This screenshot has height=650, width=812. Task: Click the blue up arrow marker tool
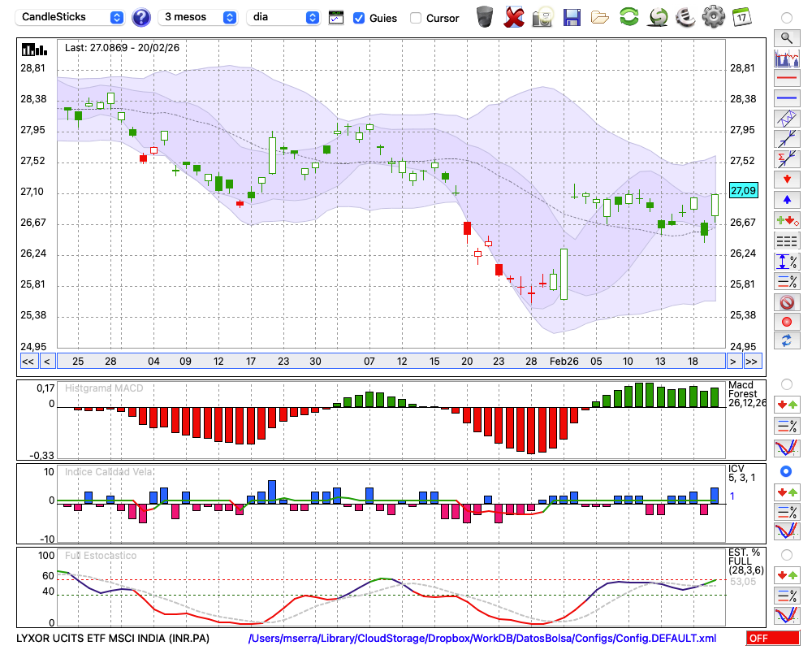786,200
